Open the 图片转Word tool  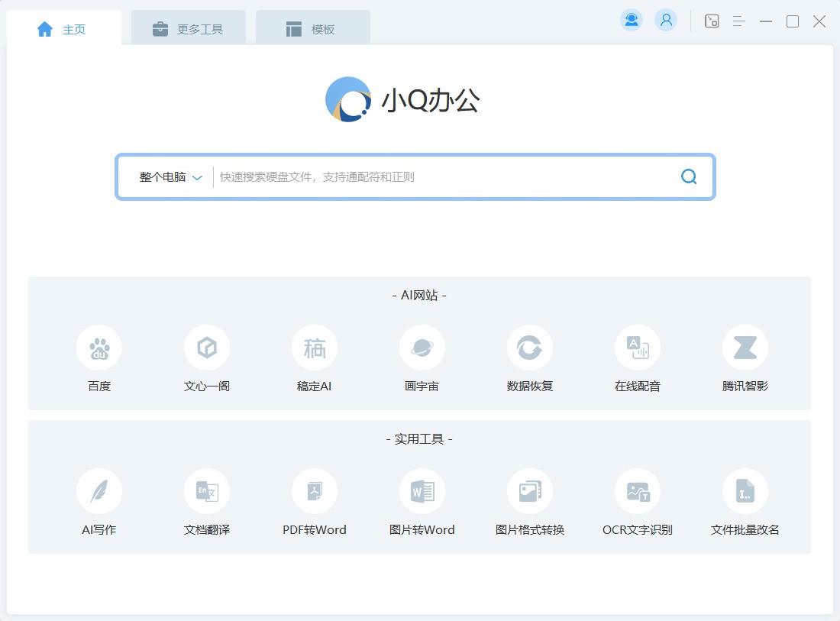(x=422, y=492)
